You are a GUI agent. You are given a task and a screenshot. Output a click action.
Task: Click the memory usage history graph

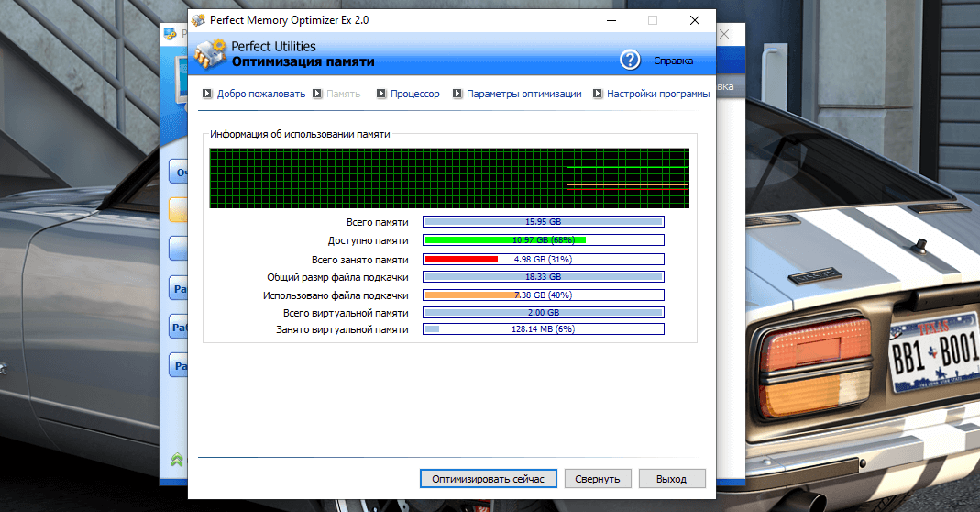[449, 178]
